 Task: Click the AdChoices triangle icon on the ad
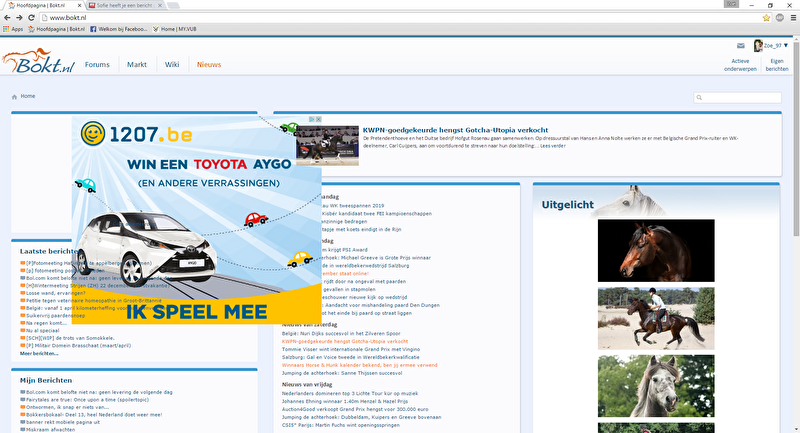point(312,119)
